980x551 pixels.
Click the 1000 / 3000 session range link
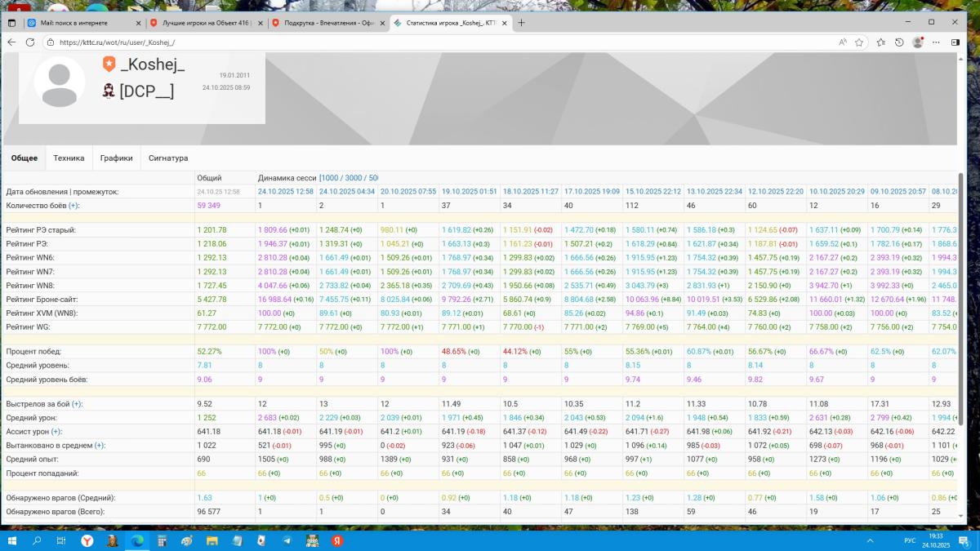pos(349,178)
